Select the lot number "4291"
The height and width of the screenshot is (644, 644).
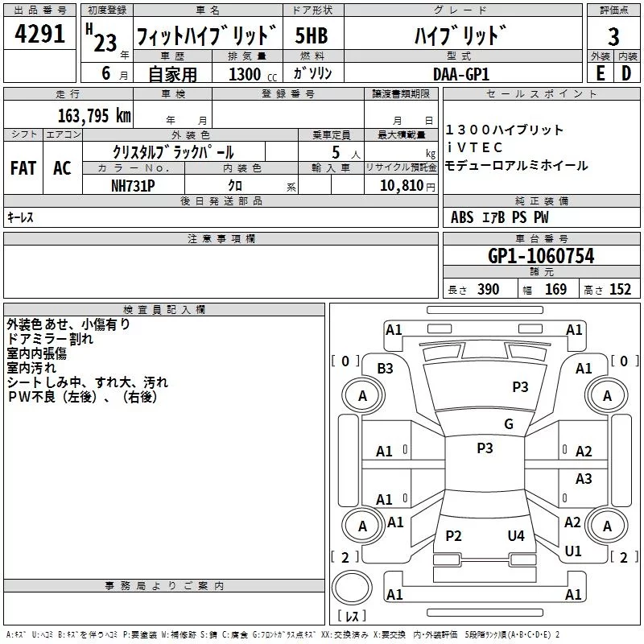pyautogui.click(x=39, y=34)
